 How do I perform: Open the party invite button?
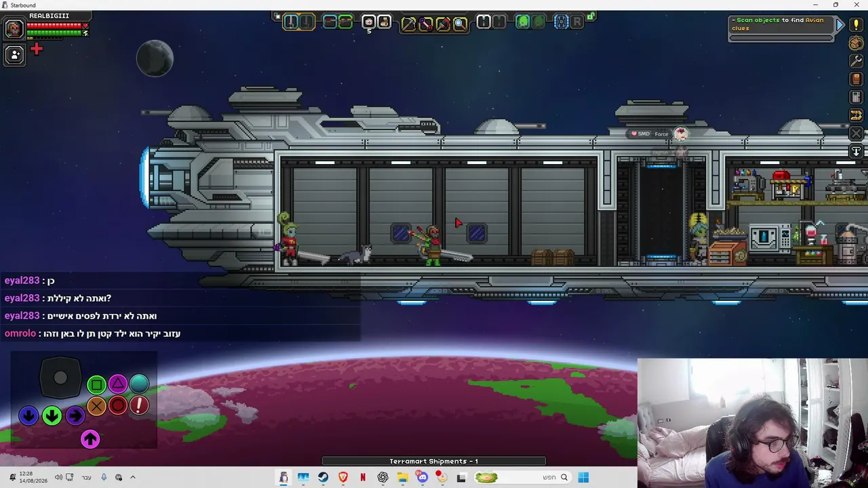(x=14, y=55)
